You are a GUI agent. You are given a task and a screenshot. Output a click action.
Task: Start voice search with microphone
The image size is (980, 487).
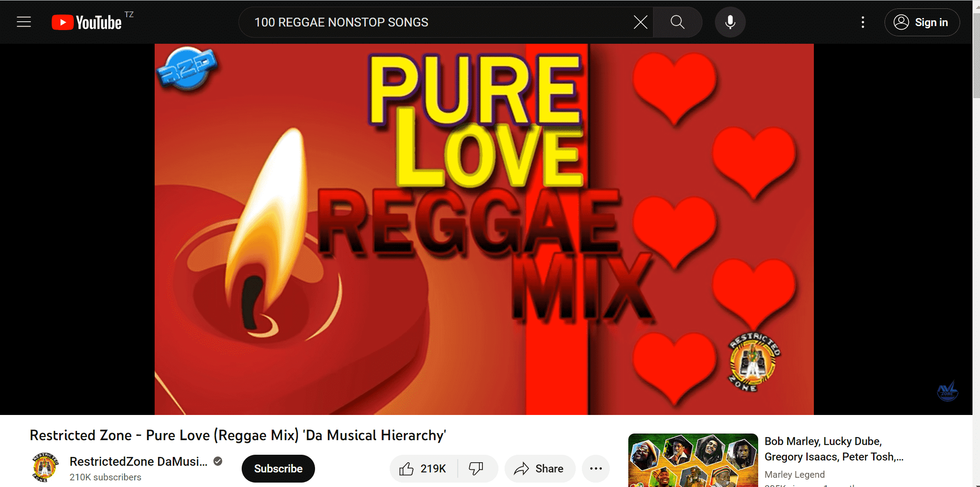point(730,22)
